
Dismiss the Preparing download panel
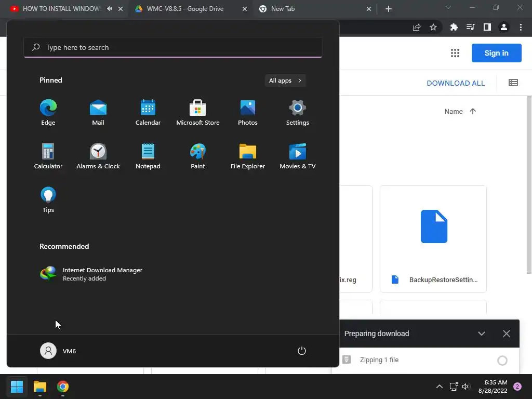click(x=506, y=334)
